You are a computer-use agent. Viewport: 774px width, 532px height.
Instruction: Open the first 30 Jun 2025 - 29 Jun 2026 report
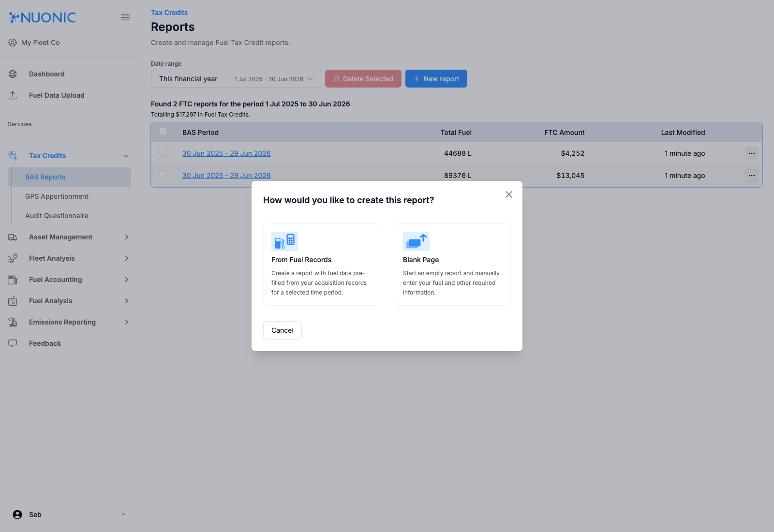[x=226, y=153]
